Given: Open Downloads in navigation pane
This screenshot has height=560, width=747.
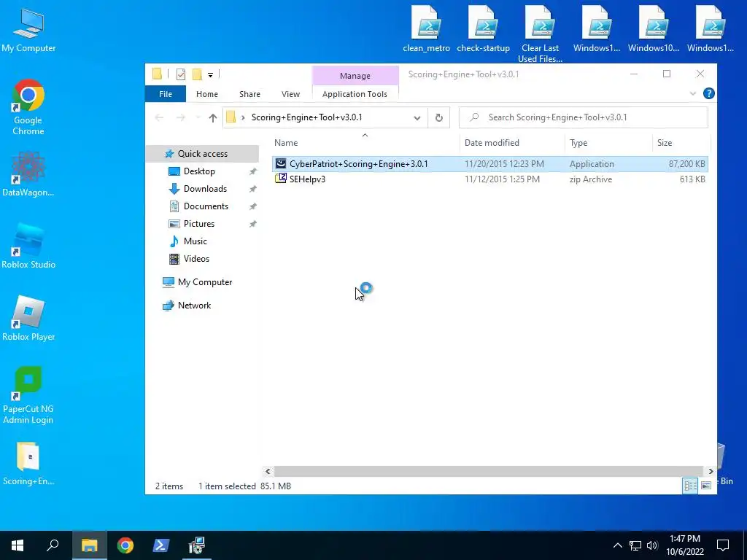Looking at the screenshot, I should click(205, 189).
